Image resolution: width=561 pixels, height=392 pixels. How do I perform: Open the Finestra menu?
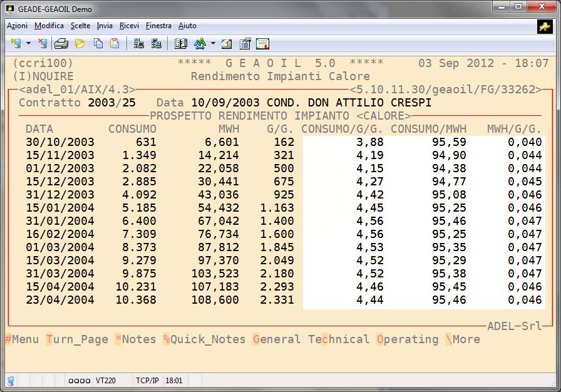click(158, 26)
